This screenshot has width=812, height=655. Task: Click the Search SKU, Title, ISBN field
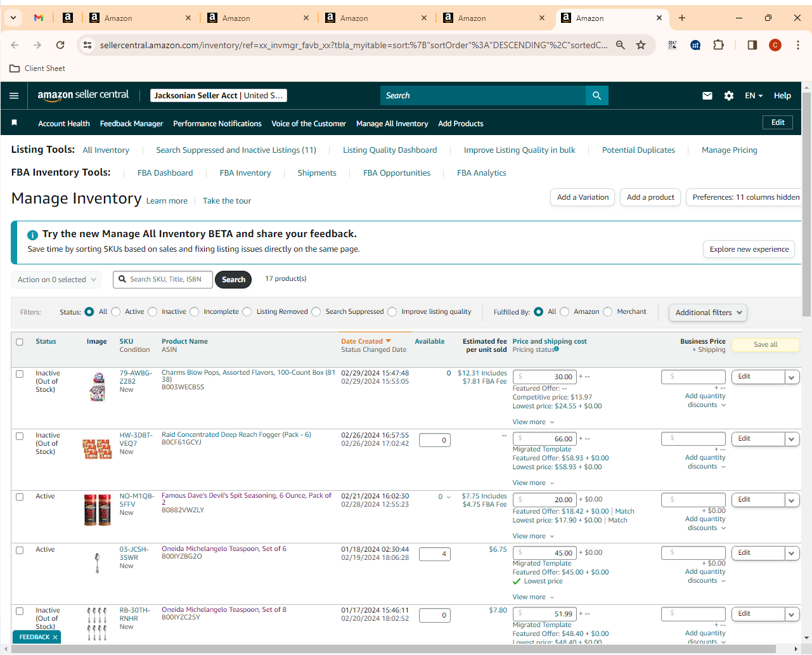163,280
